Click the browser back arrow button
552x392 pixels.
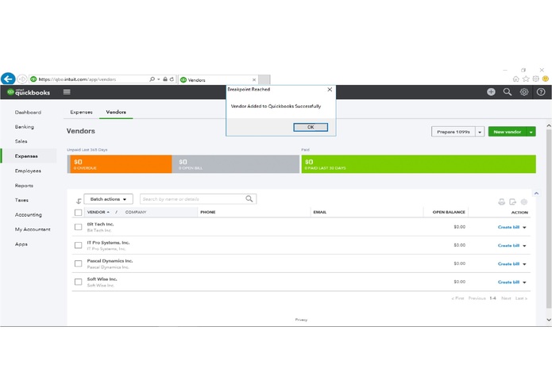click(8, 79)
